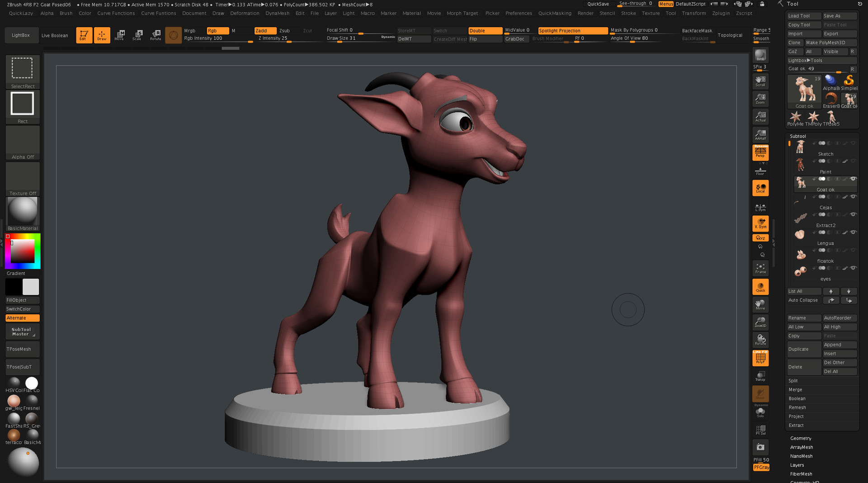Click the List All button

click(x=803, y=291)
